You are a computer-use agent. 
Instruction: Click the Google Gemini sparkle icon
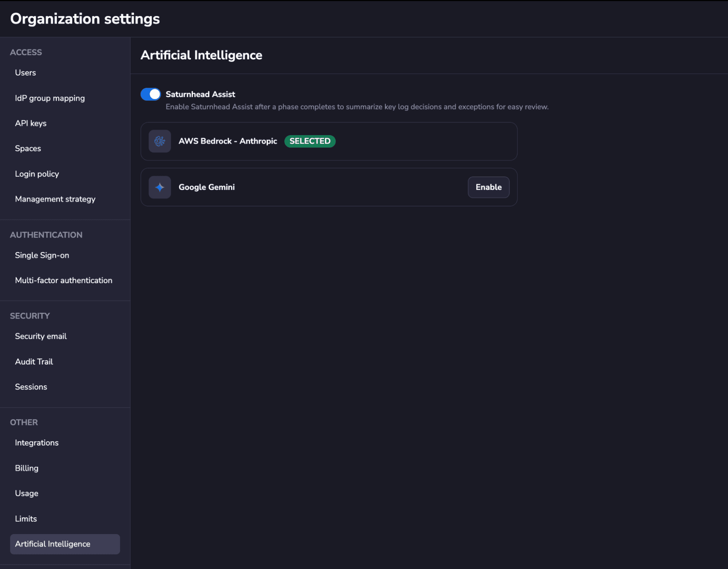click(160, 187)
